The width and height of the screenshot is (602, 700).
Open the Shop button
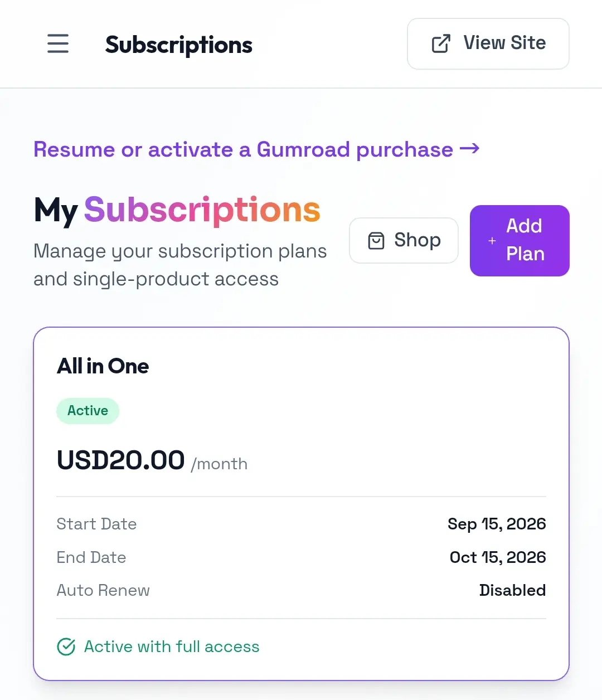(x=404, y=241)
